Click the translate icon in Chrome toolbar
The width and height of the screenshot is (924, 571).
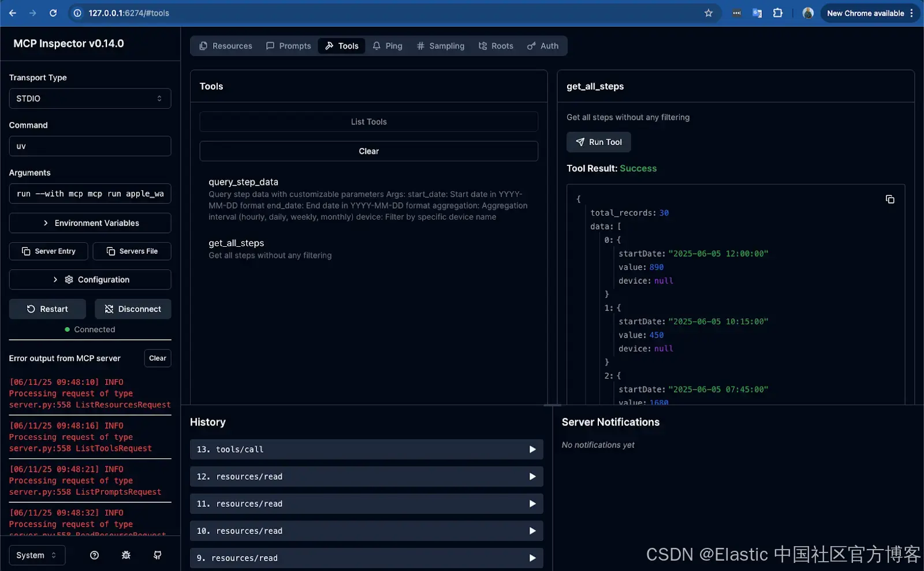pos(757,13)
